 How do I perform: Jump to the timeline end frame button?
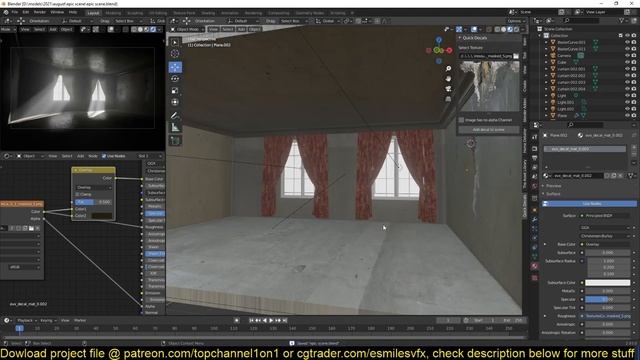285,320
